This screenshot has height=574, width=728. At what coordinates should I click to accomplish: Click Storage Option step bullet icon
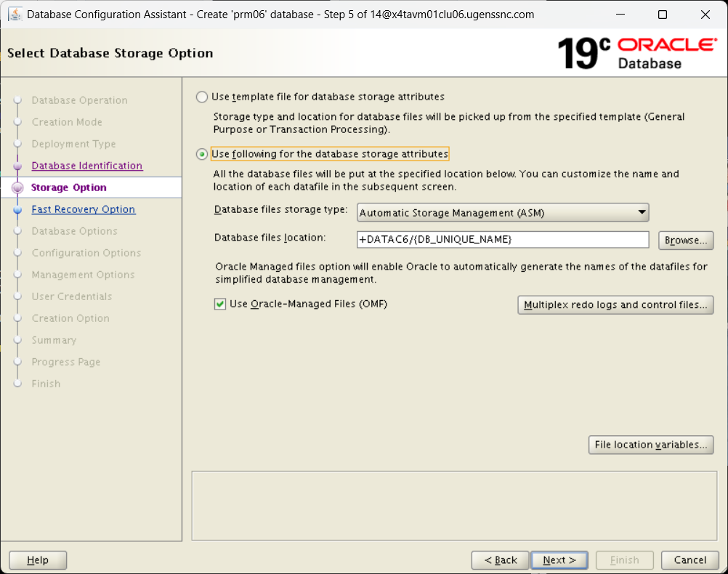17,187
